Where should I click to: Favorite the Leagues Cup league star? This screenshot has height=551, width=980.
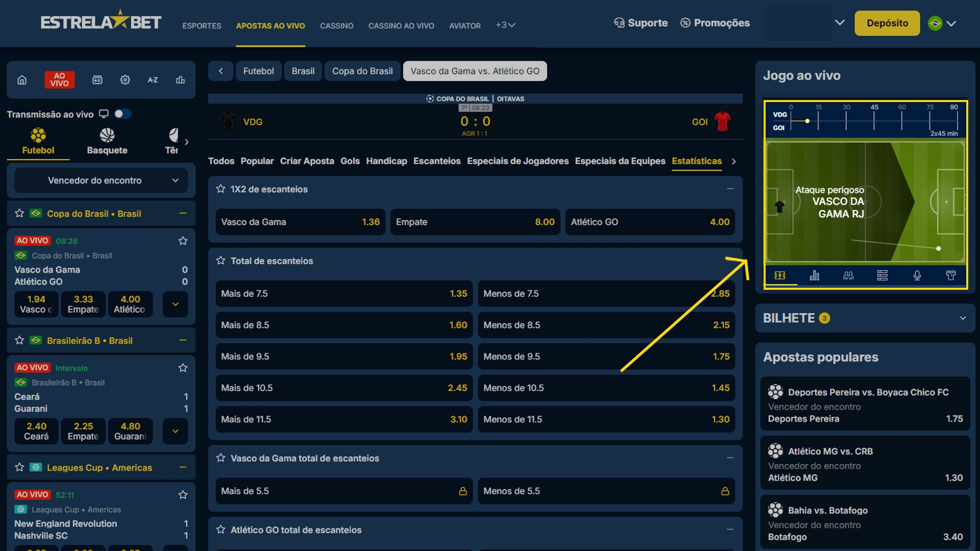pos(19,467)
